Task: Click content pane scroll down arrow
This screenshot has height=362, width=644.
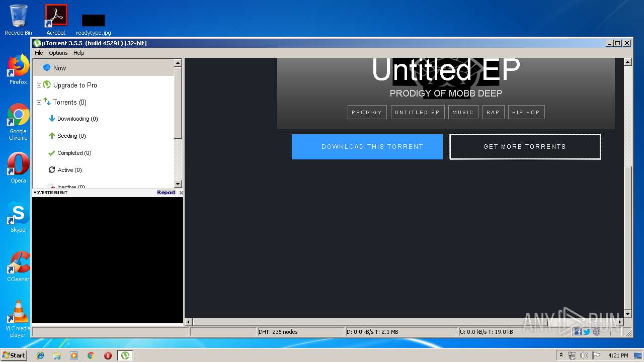Action: coord(627,314)
